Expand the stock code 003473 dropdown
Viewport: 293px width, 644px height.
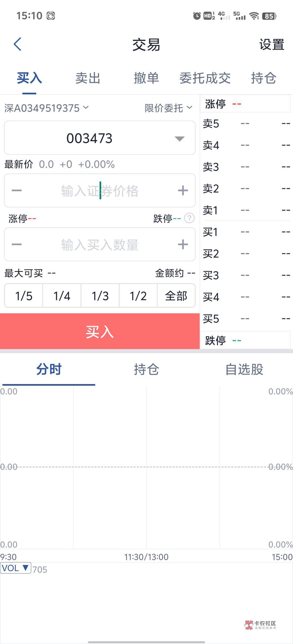click(x=179, y=139)
